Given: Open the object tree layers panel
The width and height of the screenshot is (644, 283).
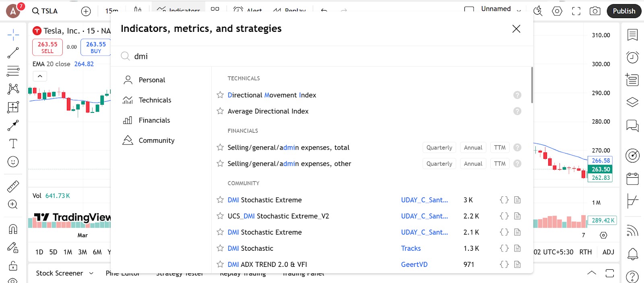Looking at the screenshot, I should point(632,102).
